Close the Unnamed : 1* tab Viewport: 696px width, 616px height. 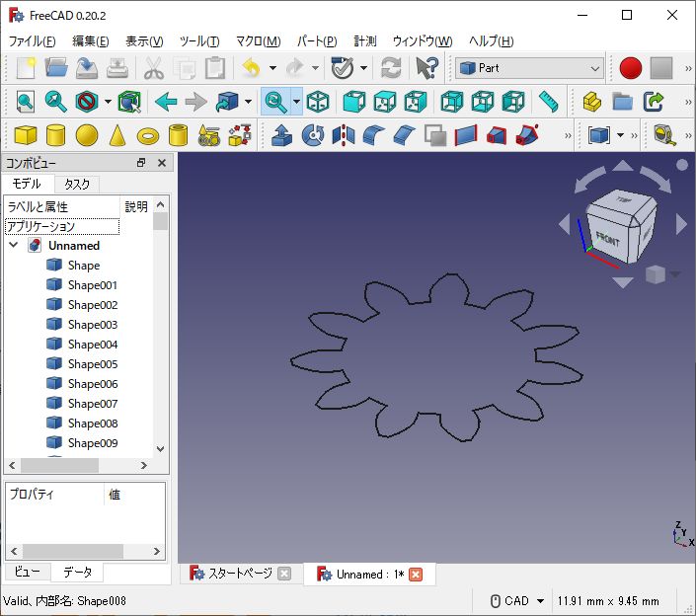click(x=416, y=575)
